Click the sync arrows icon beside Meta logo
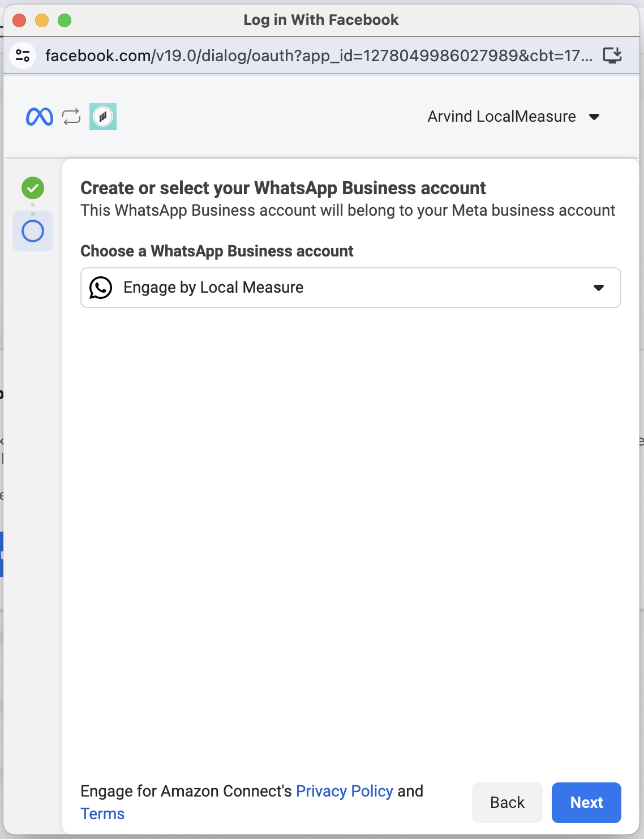644x839 pixels. (71, 117)
